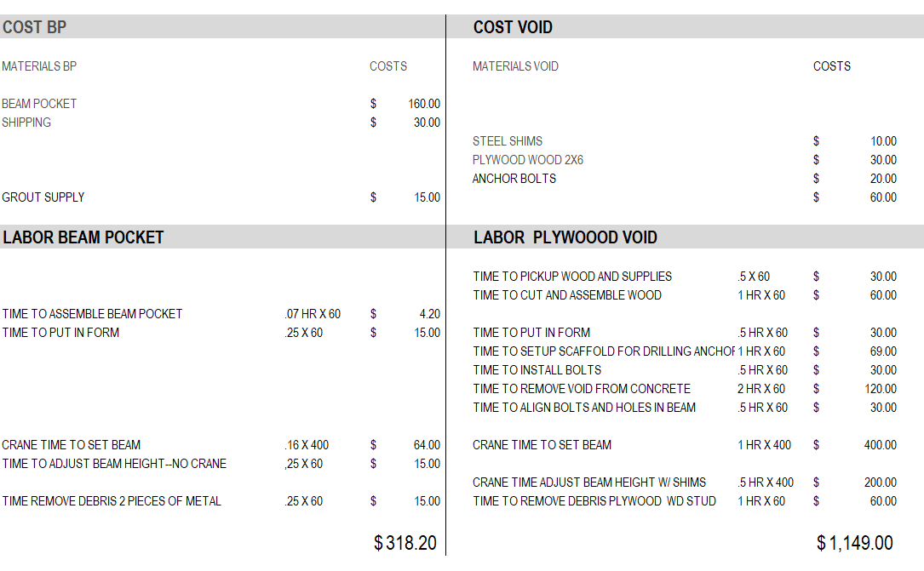
Task: Select the beam pocket cost 160.00 value
Action: tap(423, 104)
